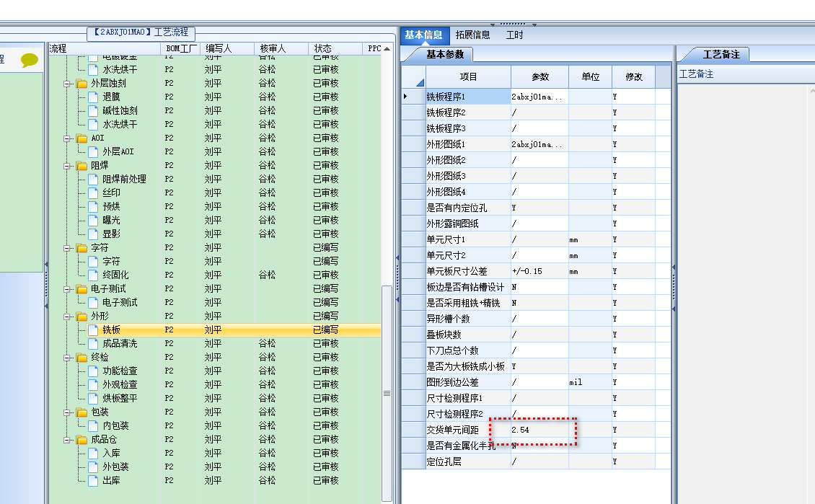Click the AOI folder icon
This screenshot has width=815, height=504.
(x=81, y=138)
